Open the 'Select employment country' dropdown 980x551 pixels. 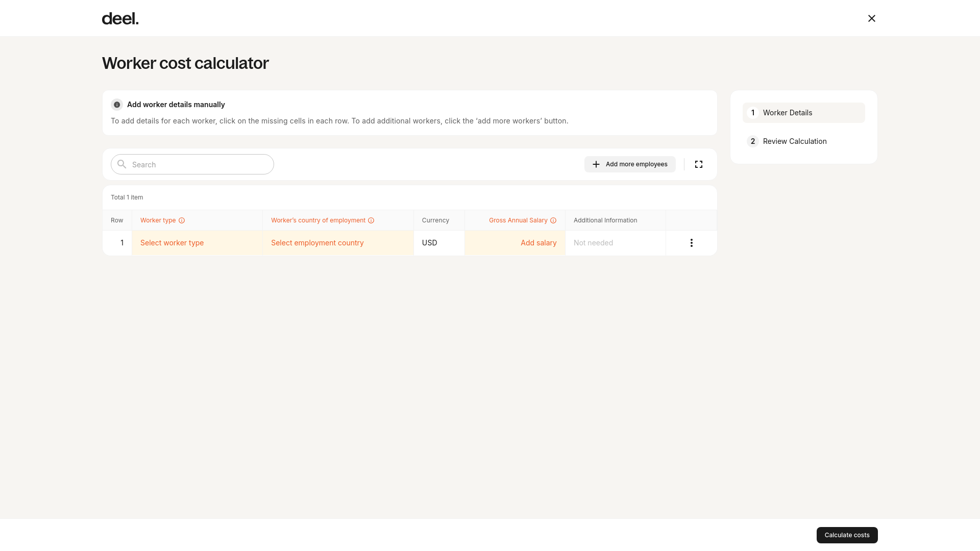[x=317, y=242]
